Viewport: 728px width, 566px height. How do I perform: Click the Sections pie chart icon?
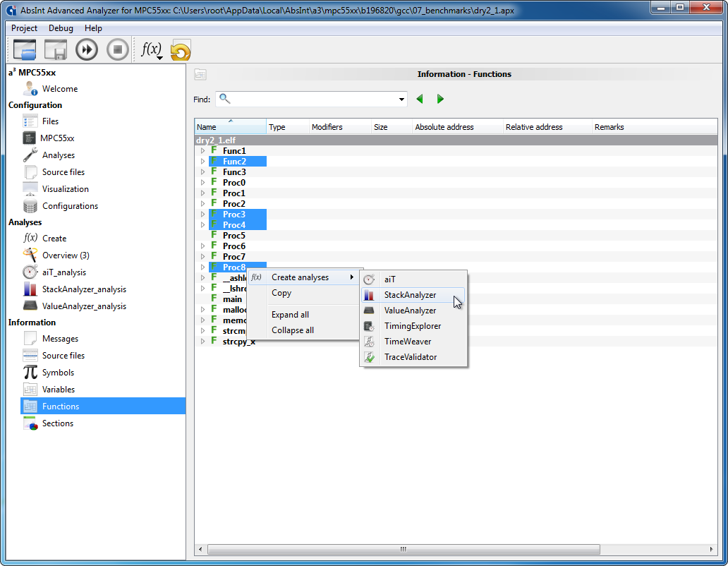pos(30,423)
